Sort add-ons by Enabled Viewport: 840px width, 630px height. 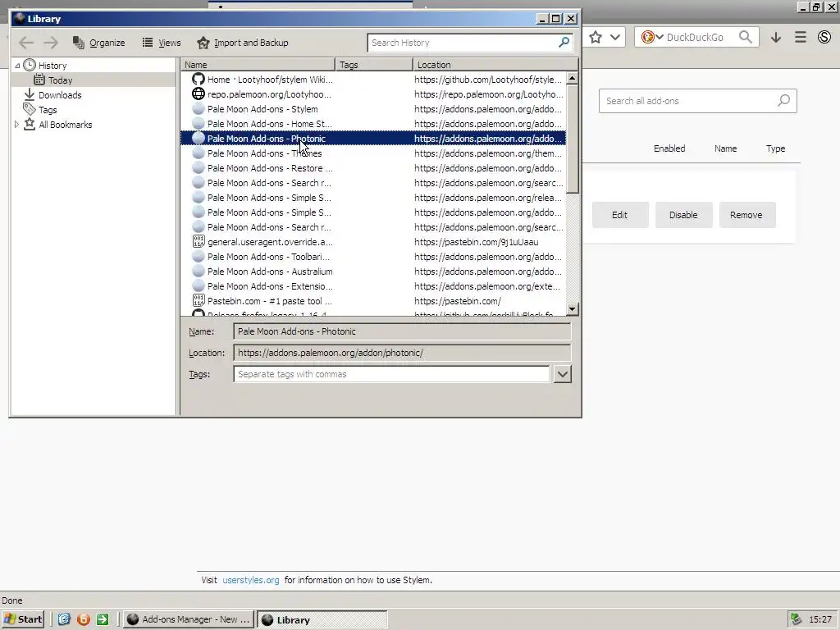pyautogui.click(x=669, y=148)
